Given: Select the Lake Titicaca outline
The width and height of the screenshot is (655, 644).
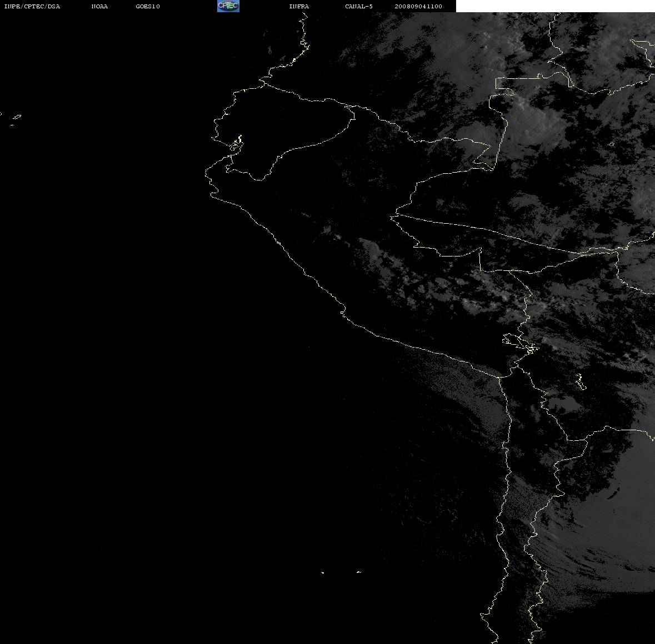Looking at the screenshot, I should (519, 343).
